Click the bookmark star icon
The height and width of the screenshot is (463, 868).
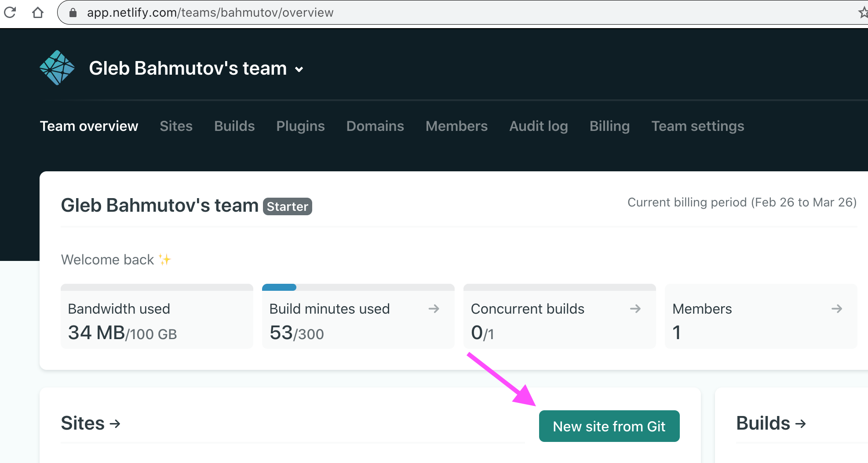point(863,13)
